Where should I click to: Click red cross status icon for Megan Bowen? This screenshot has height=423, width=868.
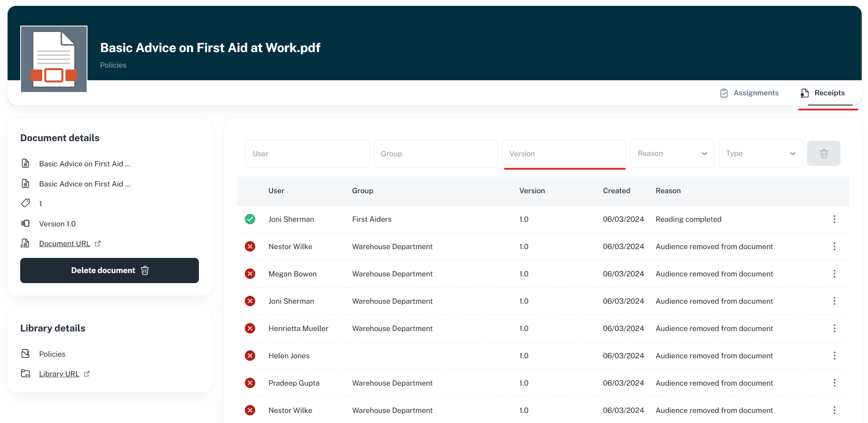click(x=250, y=274)
